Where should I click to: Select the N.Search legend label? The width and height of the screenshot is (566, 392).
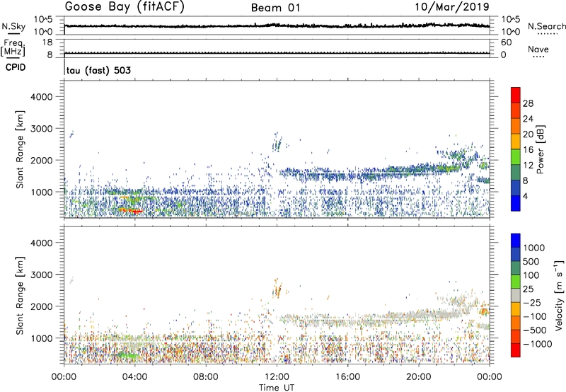[x=546, y=26]
